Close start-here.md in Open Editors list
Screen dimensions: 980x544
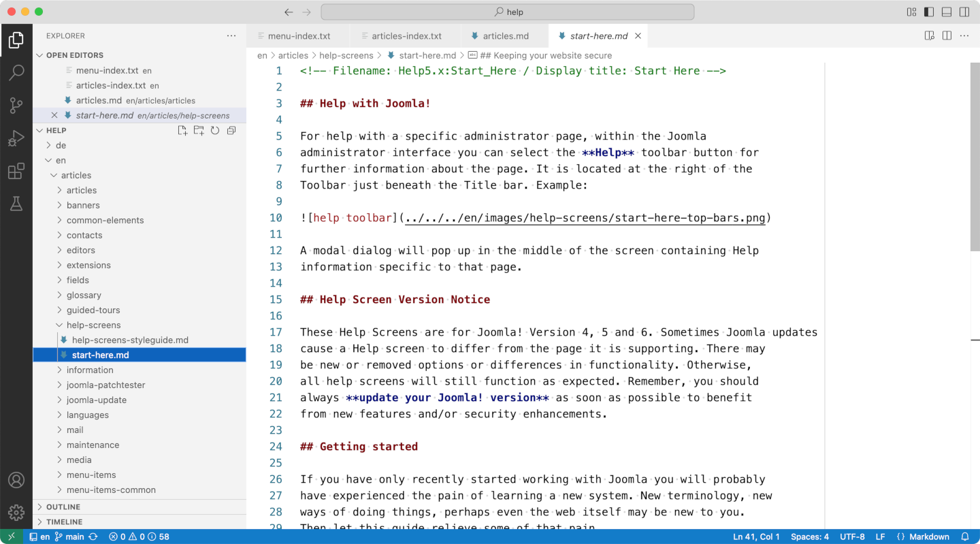tap(54, 115)
